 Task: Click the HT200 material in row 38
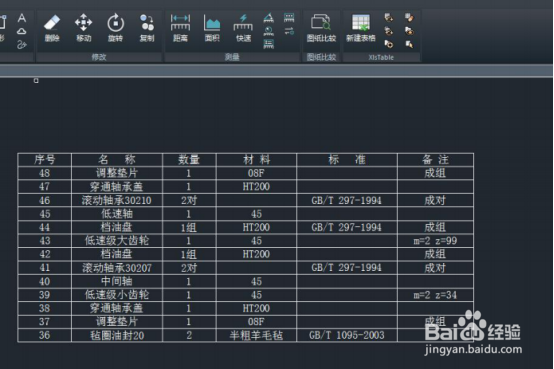pos(256,308)
